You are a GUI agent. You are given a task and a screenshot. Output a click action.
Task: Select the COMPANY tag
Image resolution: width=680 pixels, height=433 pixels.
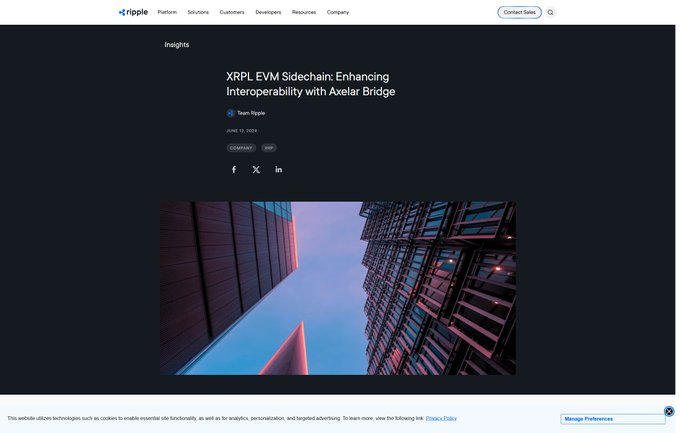[241, 148]
